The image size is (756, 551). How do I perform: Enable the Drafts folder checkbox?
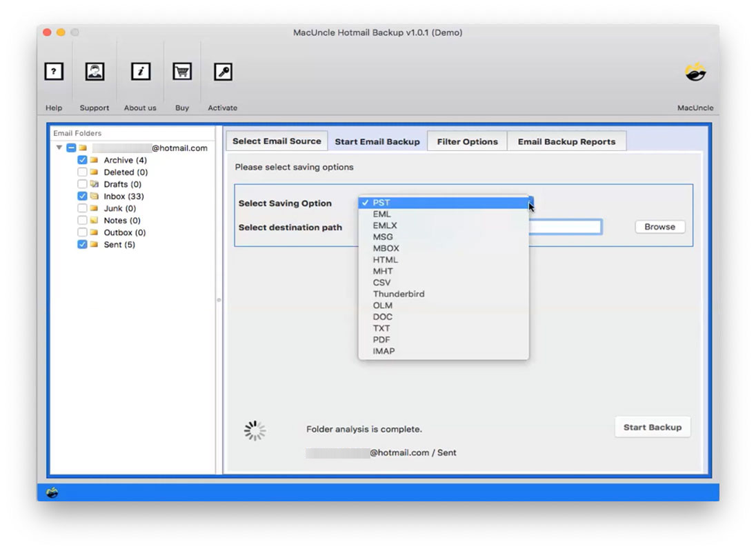(83, 183)
